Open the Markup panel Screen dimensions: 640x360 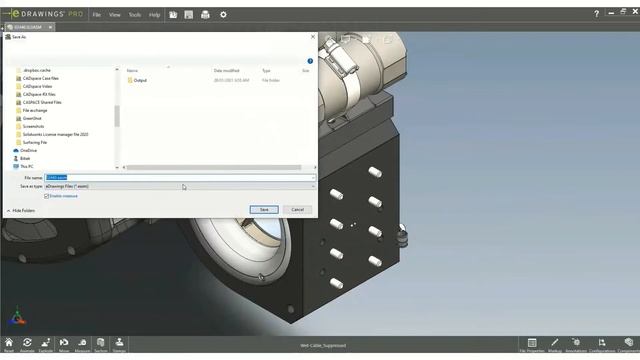pyautogui.click(x=554, y=345)
